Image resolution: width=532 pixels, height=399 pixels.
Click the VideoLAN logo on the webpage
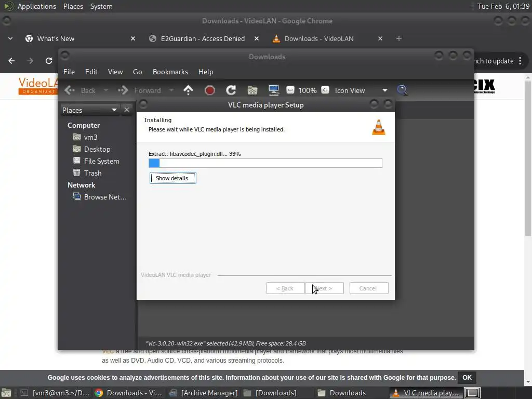click(x=38, y=86)
